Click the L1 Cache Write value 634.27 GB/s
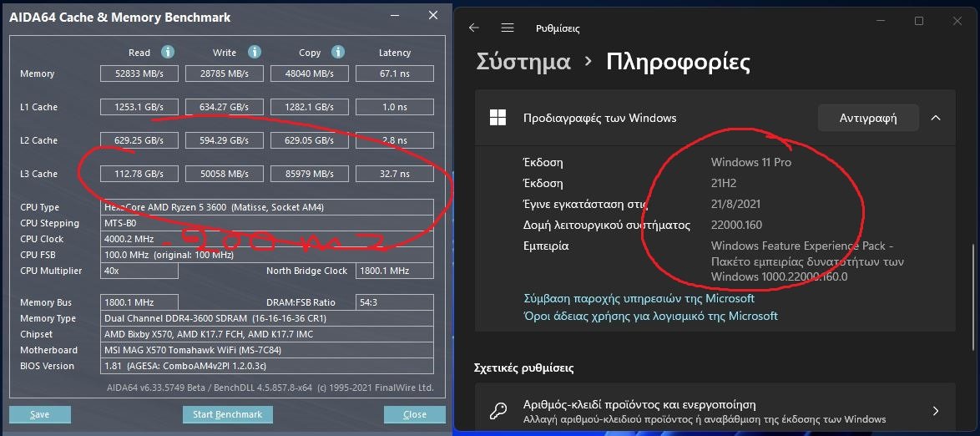 click(x=225, y=107)
